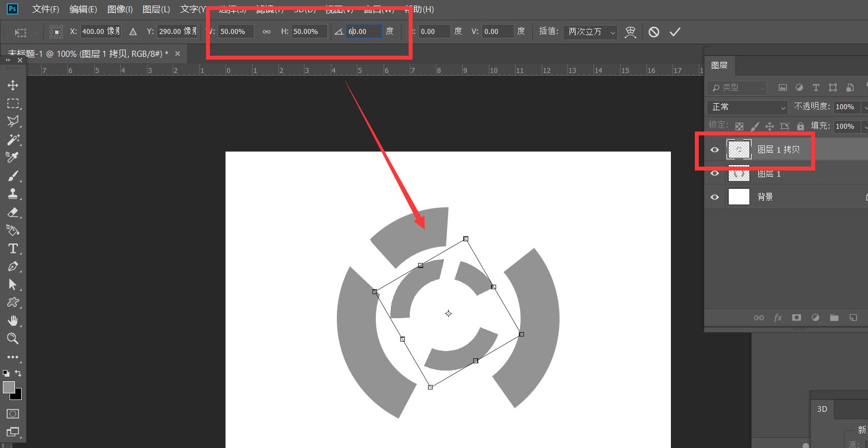Create a new layer group
Viewport: 868px width, 448px height.
834,318
